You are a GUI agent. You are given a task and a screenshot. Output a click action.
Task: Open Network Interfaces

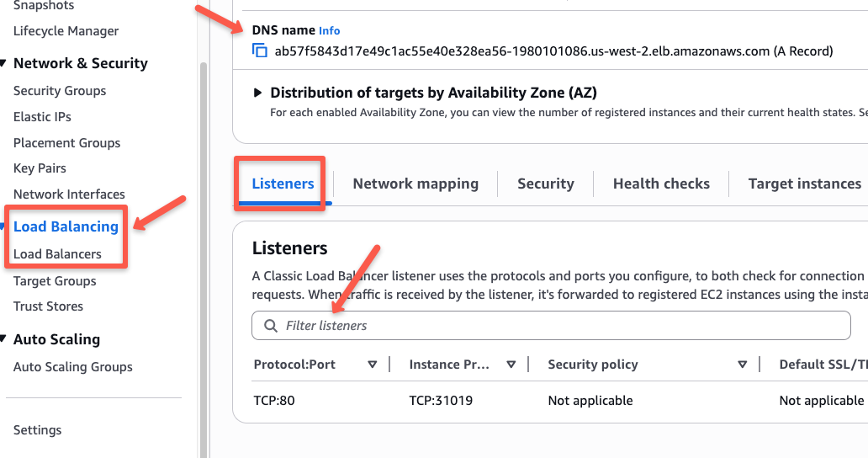[69, 194]
